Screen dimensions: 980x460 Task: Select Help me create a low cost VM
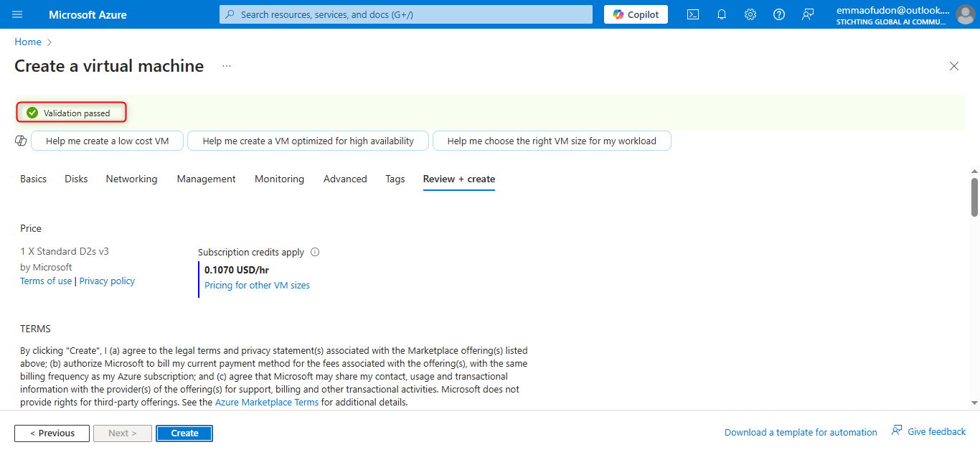[108, 141]
